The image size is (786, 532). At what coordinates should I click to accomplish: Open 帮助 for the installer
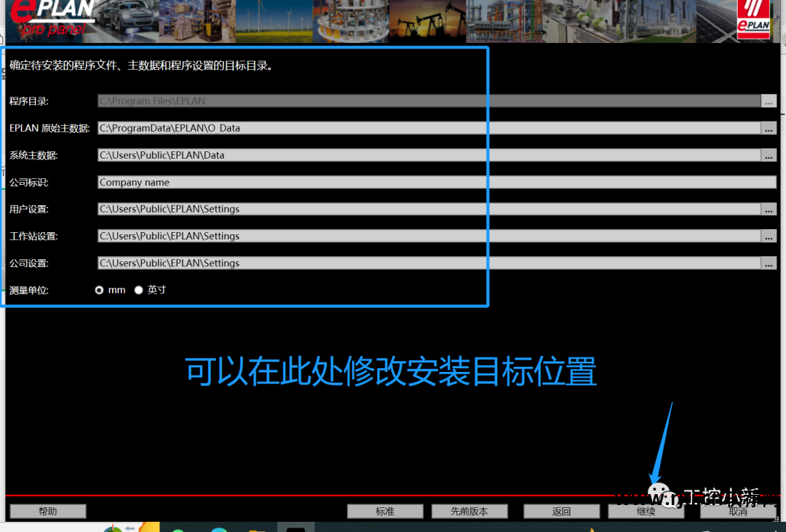(48, 511)
